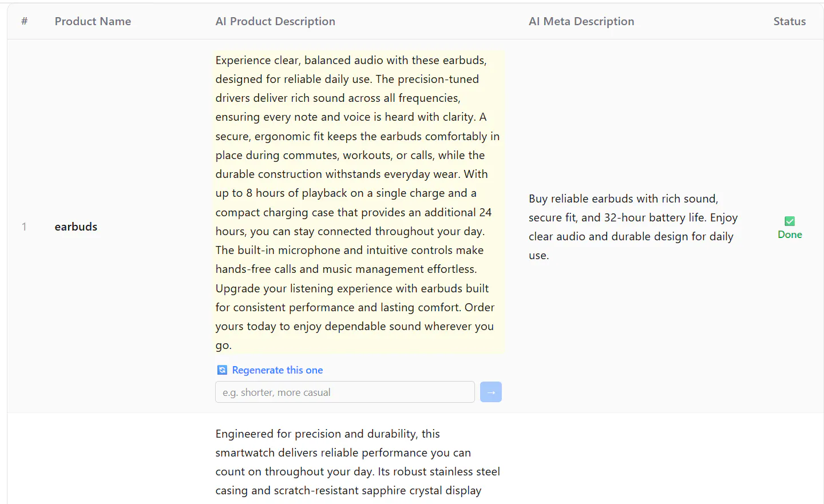The image size is (824, 504).
Task: Select the 'earbuds' product name cell
Action: [x=76, y=227]
